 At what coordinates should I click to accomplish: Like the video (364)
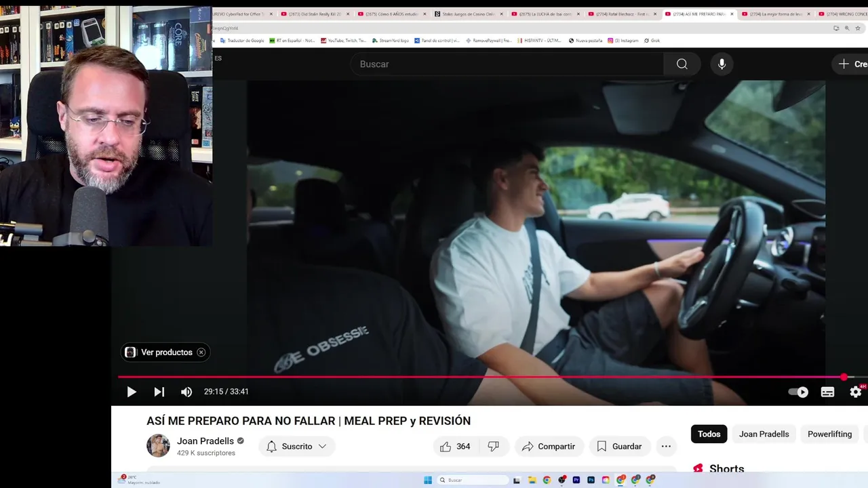tap(456, 446)
